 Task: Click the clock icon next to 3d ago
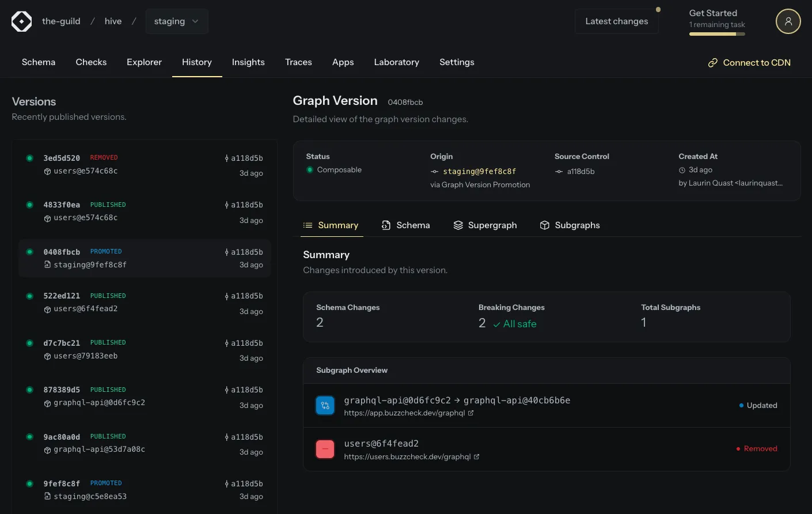682,170
